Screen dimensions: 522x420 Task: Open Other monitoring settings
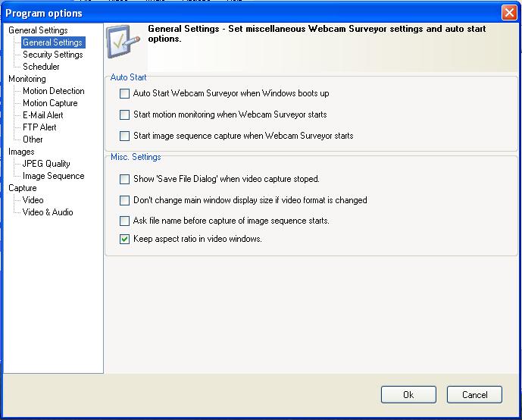tap(33, 139)
